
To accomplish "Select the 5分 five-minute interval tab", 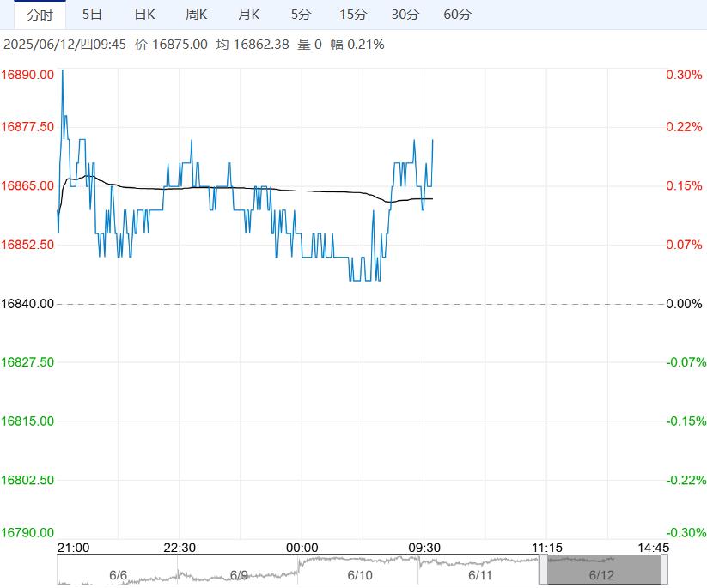I will point(302,15).
